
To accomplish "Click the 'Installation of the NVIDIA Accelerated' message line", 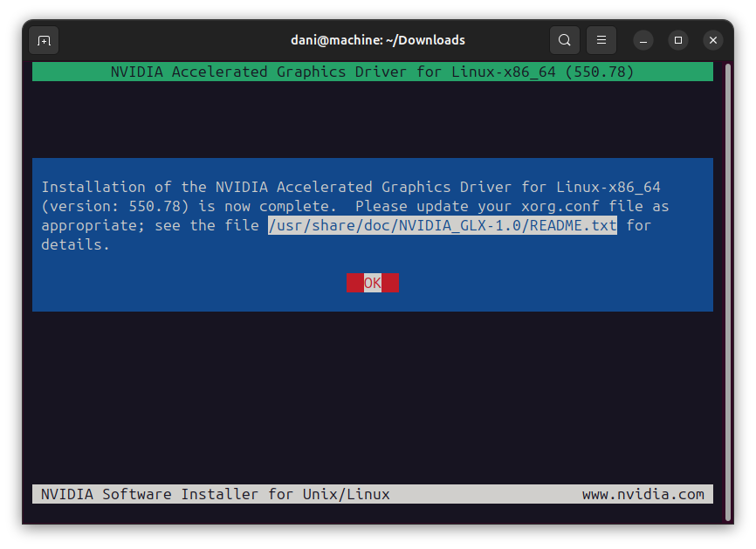I will tap(351, 187).
